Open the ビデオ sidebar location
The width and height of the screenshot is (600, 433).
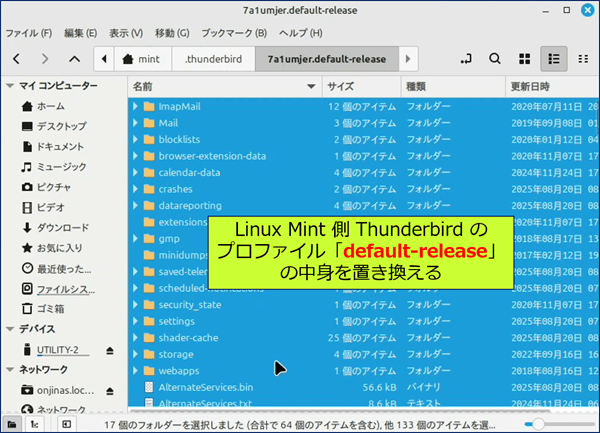(x=43, y=207)
